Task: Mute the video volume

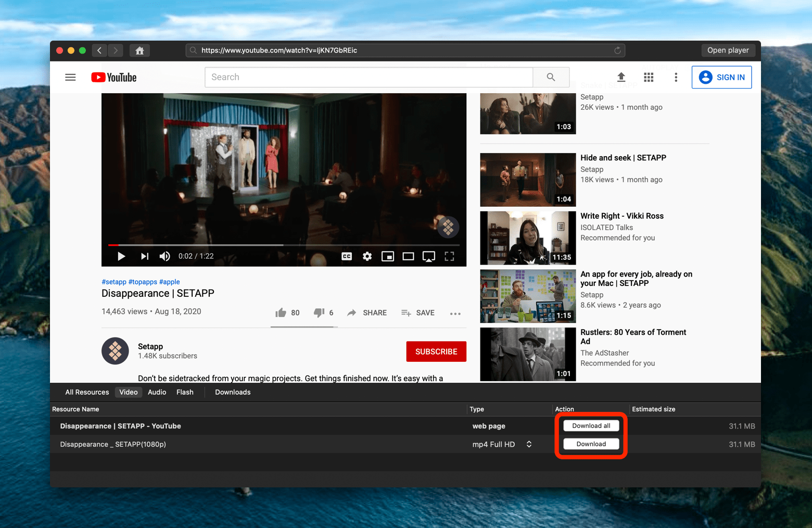Action: [164, 256]
